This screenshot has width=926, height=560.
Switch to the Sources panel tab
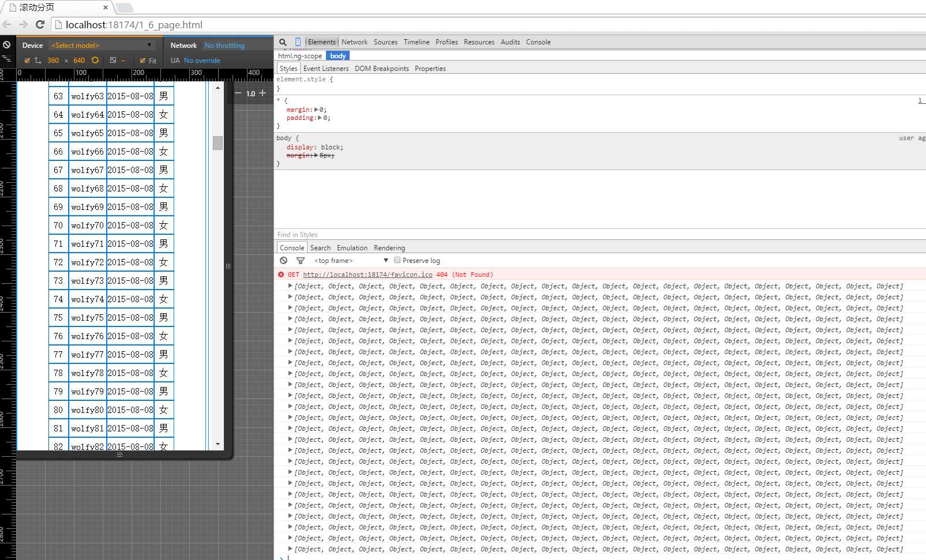tap(385, 42)
